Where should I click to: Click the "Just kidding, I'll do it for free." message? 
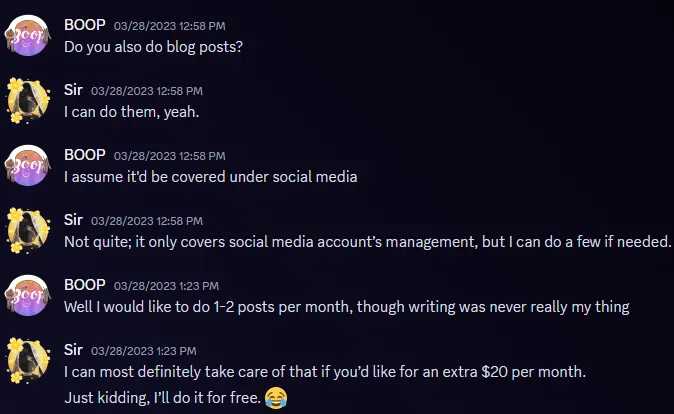coord(162,400)
